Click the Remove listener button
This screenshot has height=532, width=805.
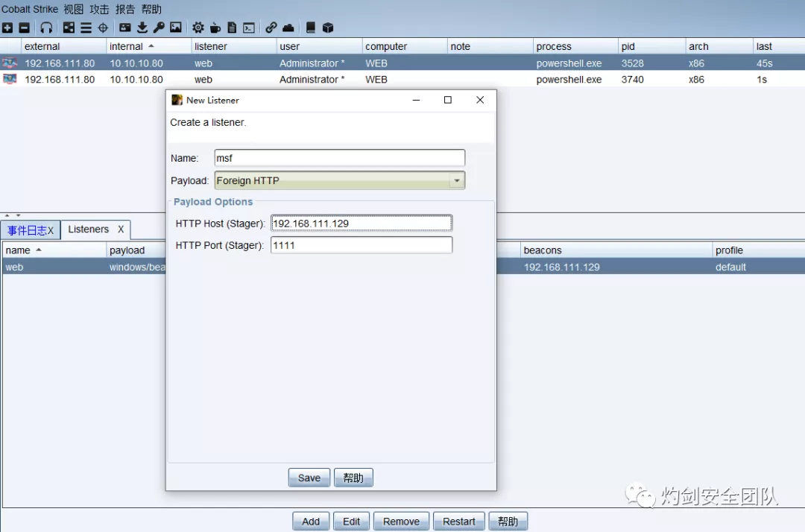point(401,522)
